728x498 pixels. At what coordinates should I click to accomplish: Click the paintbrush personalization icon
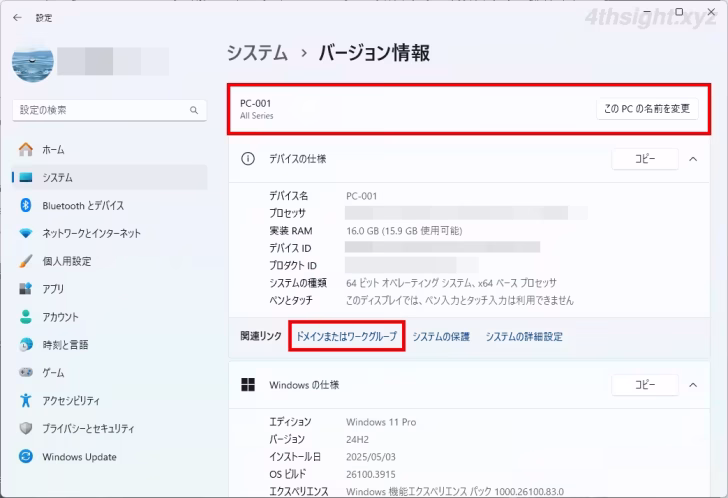pos(26,261)
